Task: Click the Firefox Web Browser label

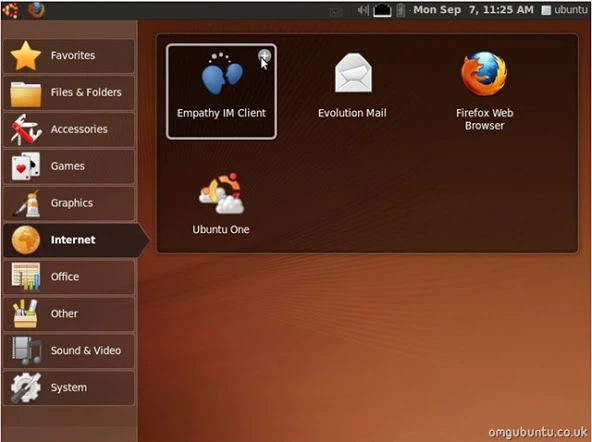Action: 484,119
